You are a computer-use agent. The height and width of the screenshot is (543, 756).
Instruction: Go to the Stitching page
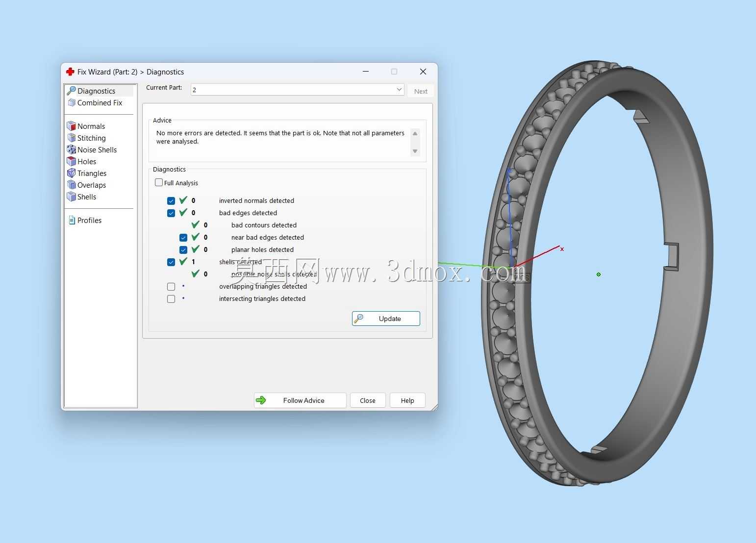coord(92,138)
